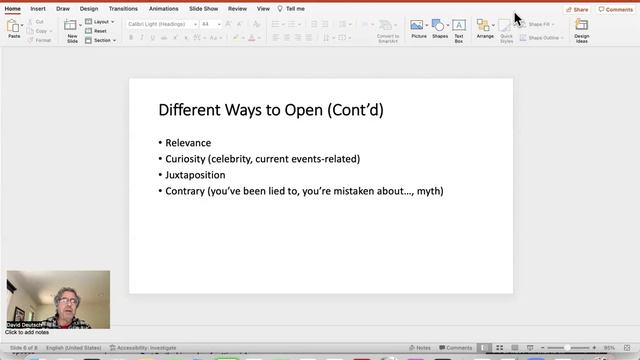Switch to Slide Sorter view
The image size is (640, 360).
(x=499, y=348)
